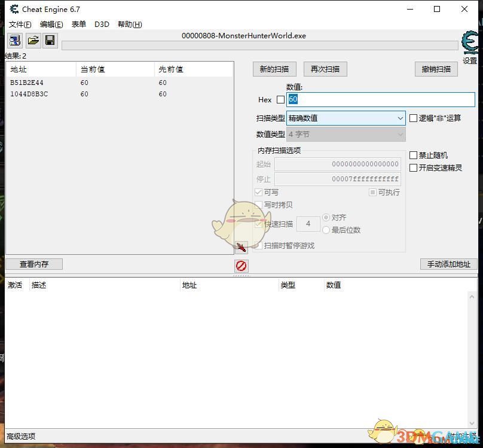The width and height of the screenshot is (483, 448).
Task: Click the 撤销扫描 button
Action: (436, 69)
